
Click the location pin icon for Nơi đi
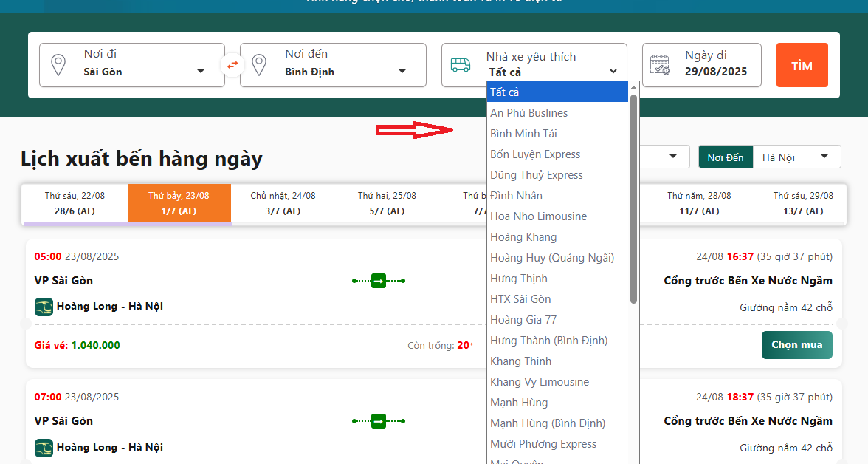coord(58,65)
